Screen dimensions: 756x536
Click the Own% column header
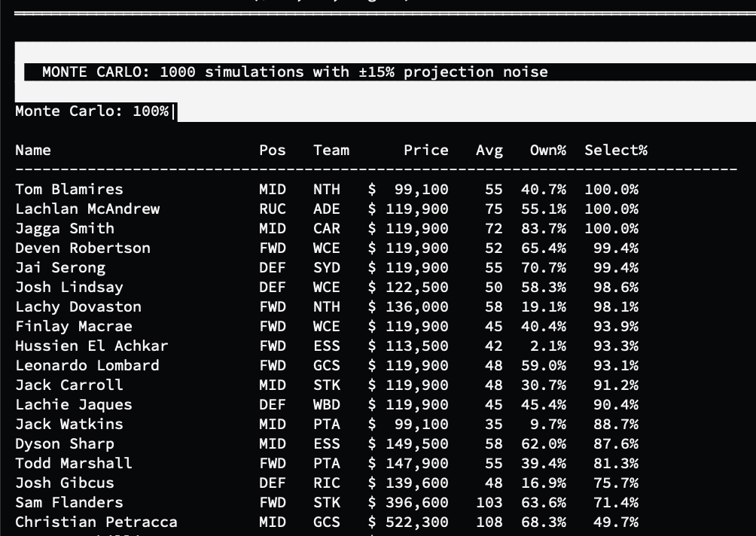547,151
